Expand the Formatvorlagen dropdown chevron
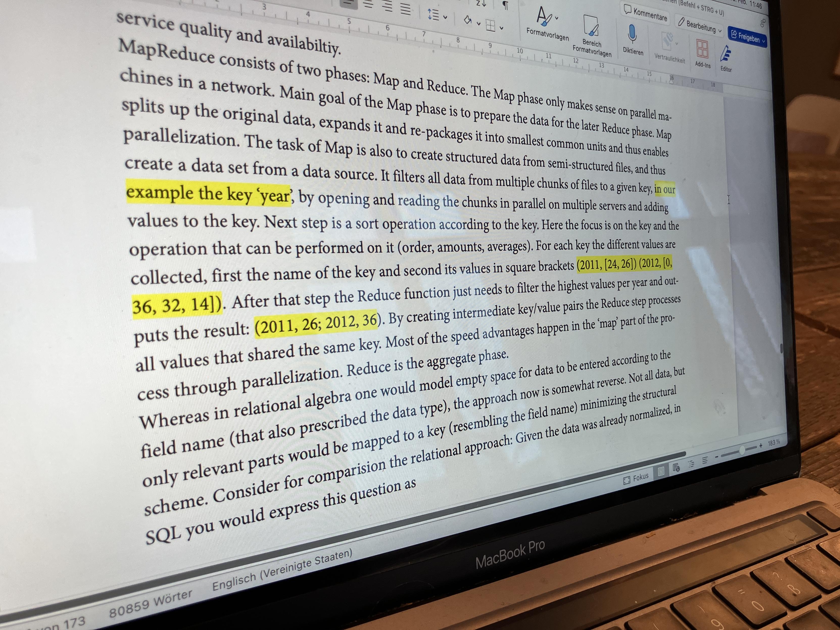The width and height of the screenshot is (840, 630). pyautogui.click(x=556, y=18)
